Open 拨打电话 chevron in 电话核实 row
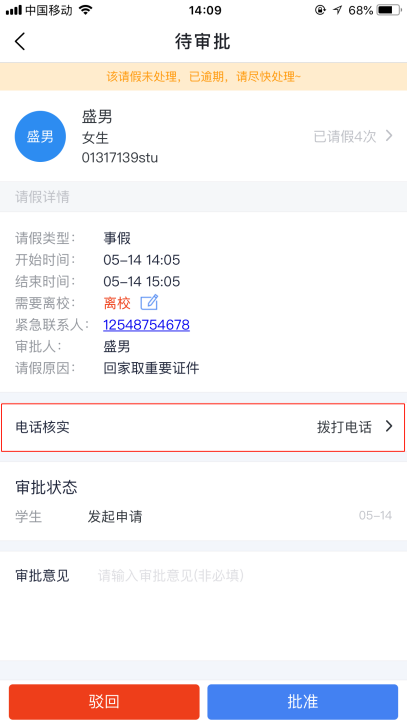This screenshot has height=724, width=407. [389, 426]
